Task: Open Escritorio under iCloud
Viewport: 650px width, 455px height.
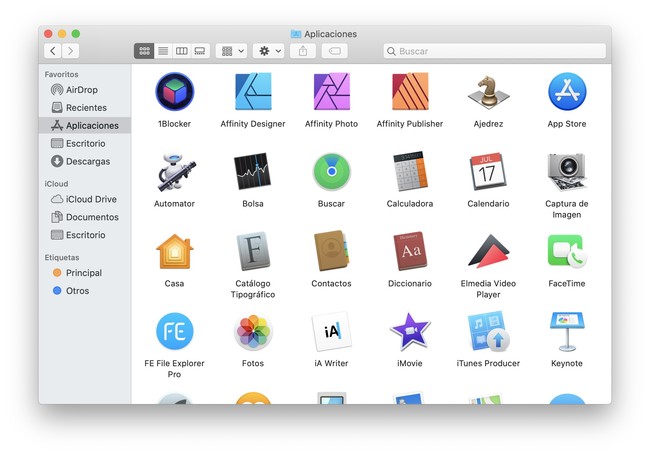Action: coord(85,235)
